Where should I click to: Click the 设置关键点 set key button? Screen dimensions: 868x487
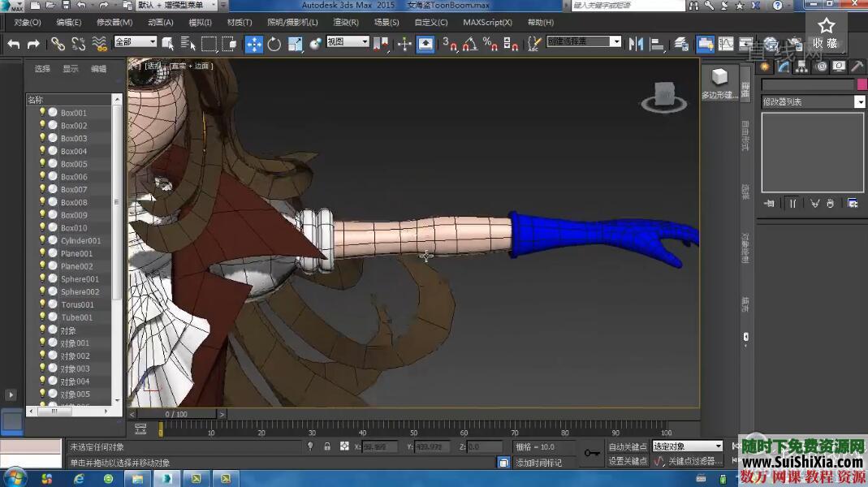pos(628,460)
